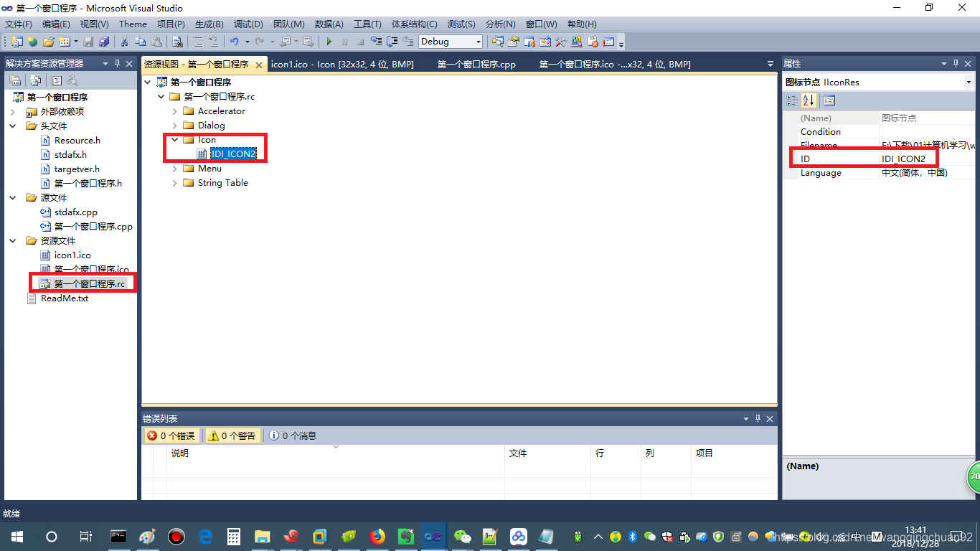Click the Solution Explorer properties icon
This screenshot has width=980, height=551.
(x=14, y=80)
